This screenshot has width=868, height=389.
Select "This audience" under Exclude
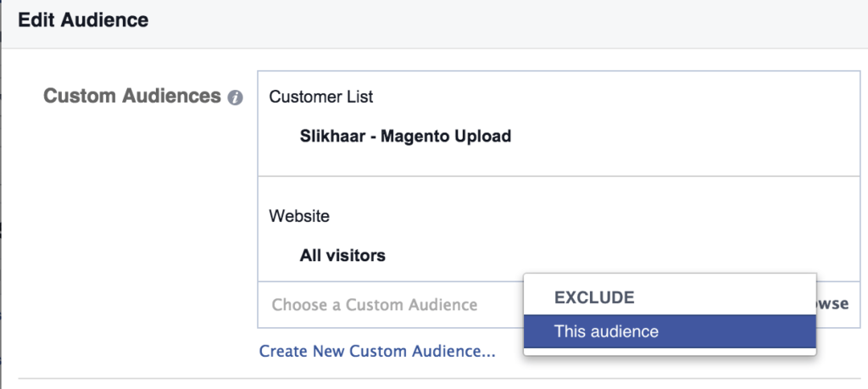coord(670,331)
